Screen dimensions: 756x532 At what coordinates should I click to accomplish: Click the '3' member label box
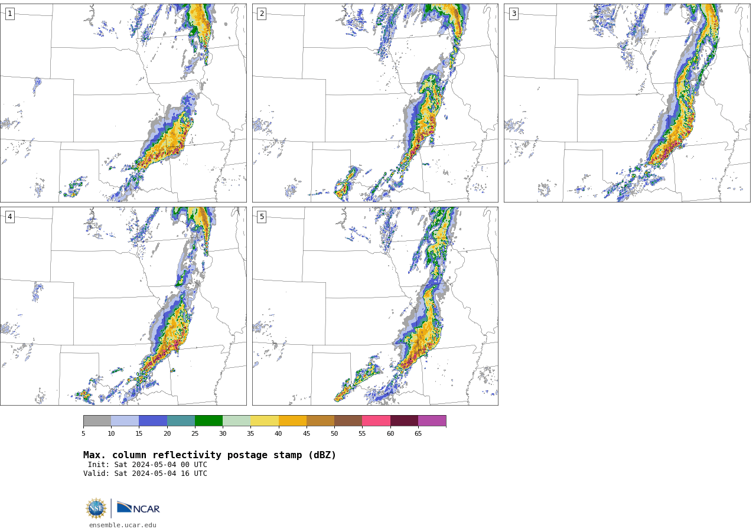click(513, 14)
